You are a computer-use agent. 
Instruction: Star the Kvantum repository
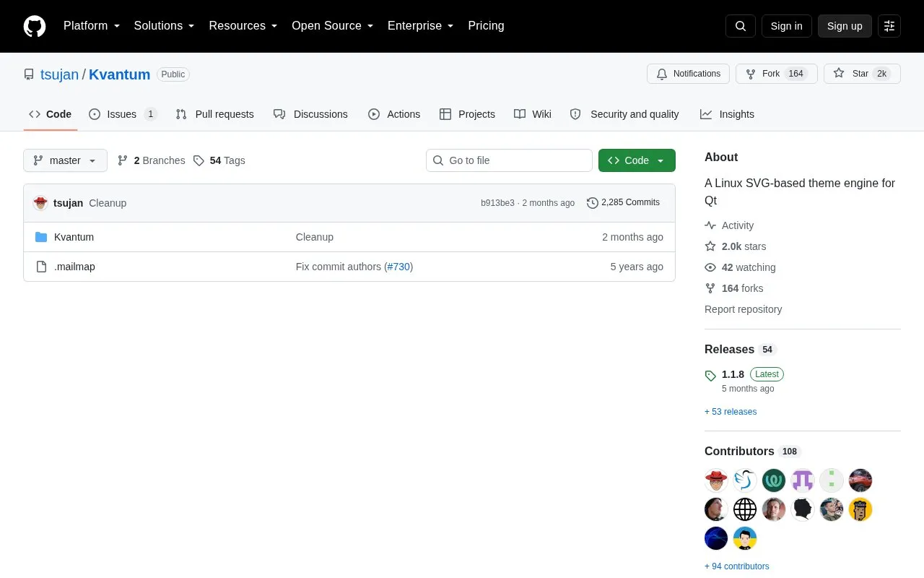(862, 74)
